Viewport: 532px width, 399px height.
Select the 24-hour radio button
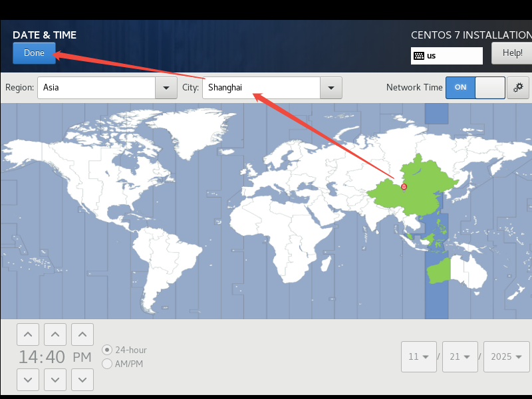click(x=107, y=350)
